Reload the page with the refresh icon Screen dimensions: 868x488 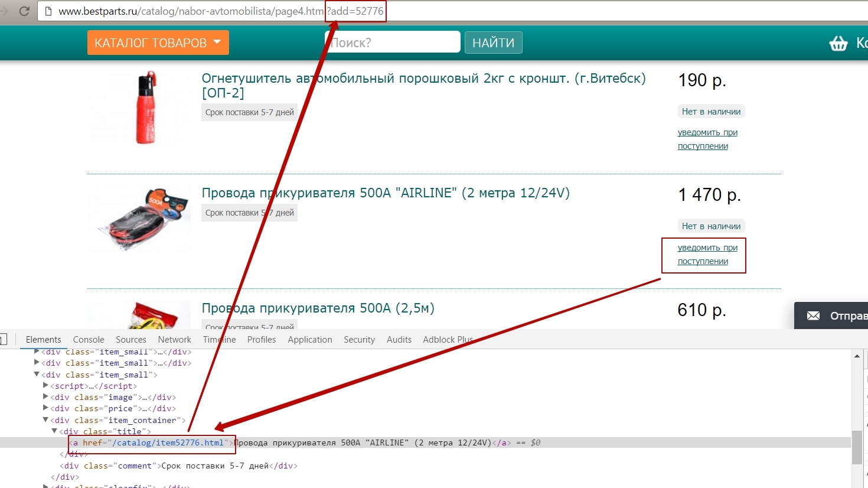point(24,11)
